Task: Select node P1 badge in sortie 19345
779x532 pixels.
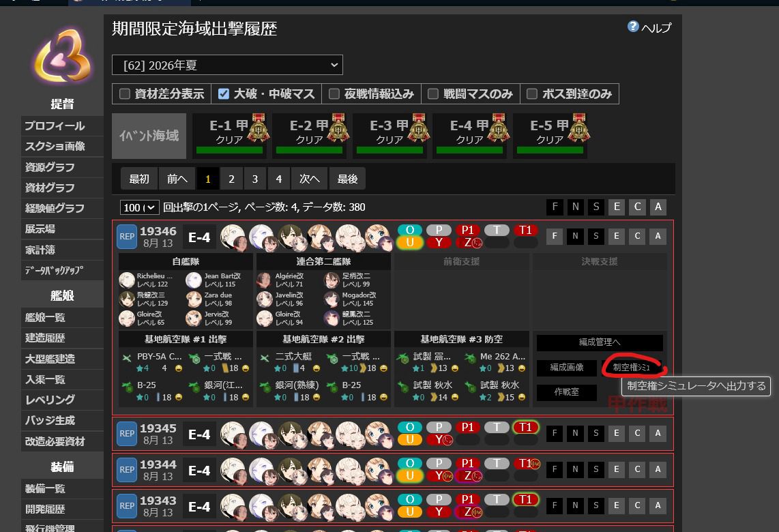Action: tap(467, 427)
